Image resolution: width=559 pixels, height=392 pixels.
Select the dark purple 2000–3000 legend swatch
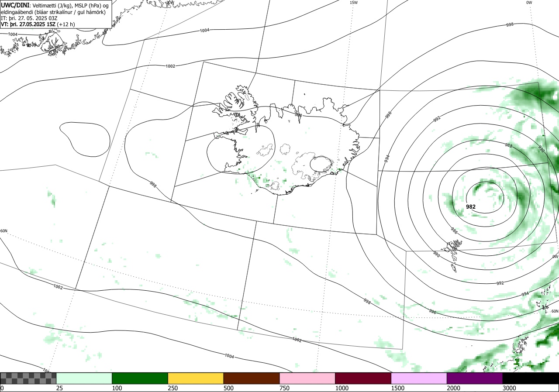(x=475, y=378)
